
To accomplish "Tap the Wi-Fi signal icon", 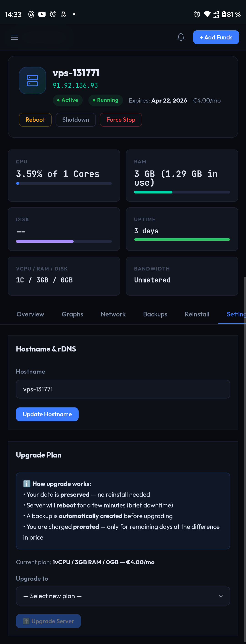I will click(207, 14).
